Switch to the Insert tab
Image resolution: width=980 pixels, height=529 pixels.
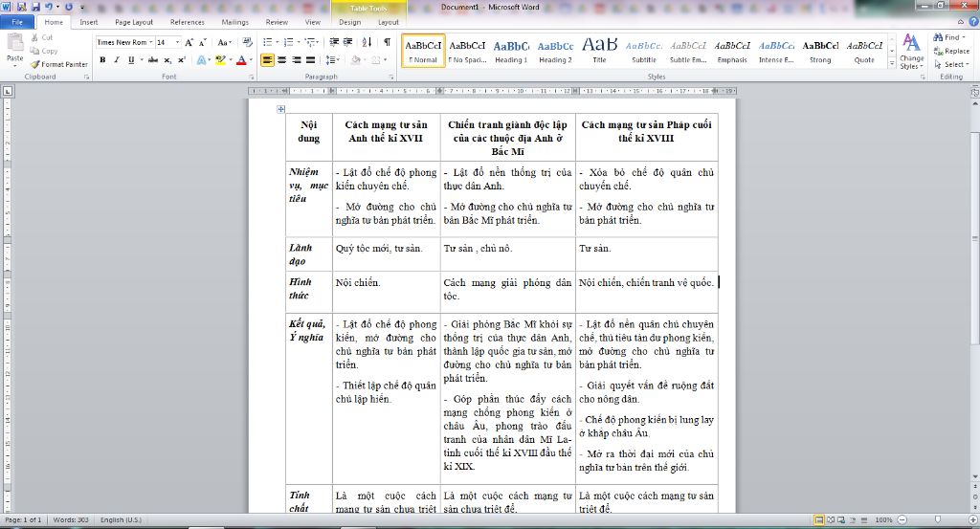point(88,22)
